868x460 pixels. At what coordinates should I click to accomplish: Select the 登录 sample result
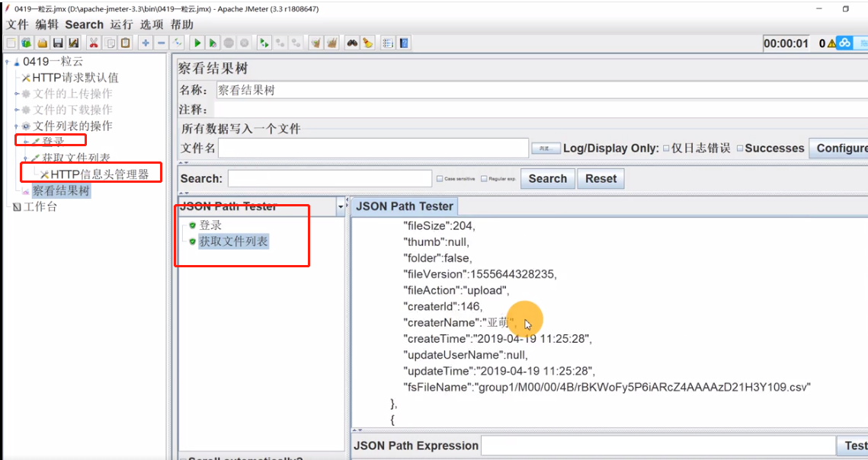[210, 225]
